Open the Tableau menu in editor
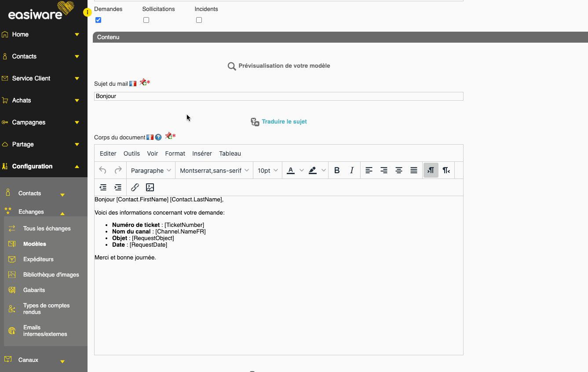The height and width of the screenshot is (372, 588). (x=230, y=153)
